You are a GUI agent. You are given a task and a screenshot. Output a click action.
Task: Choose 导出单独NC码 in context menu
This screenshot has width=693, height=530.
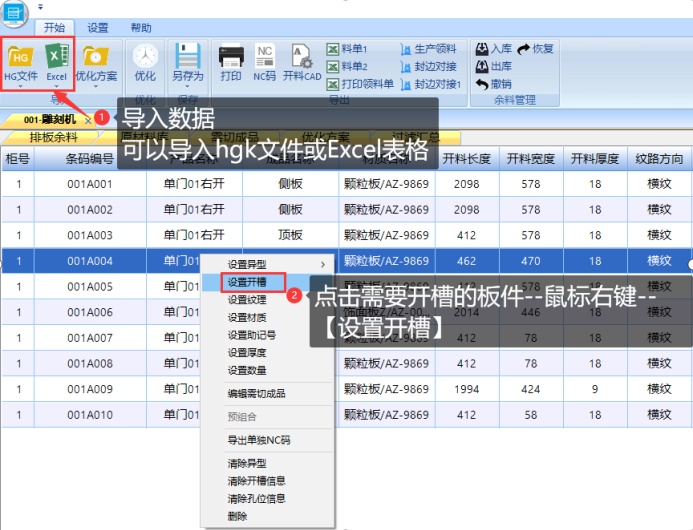[x=259, y=440]
